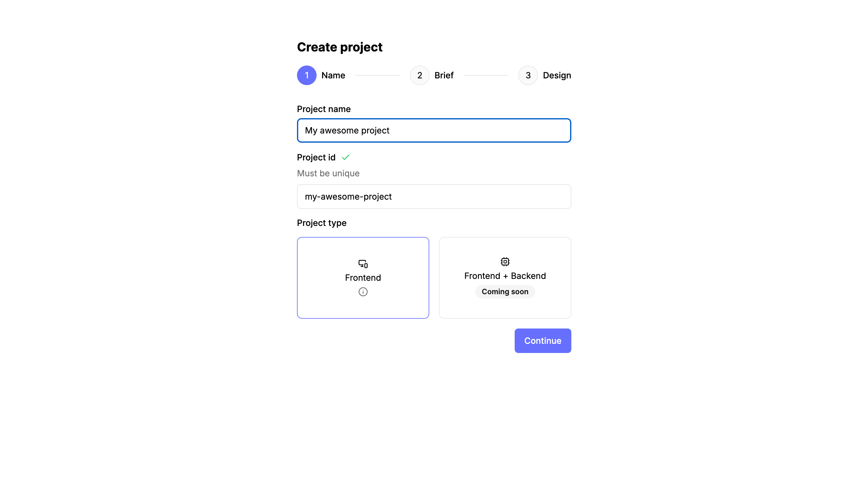The width and height of the screenshot is (868, 488).
Task: Focus the my-awesome-project id field
Action: click(434, 197)
